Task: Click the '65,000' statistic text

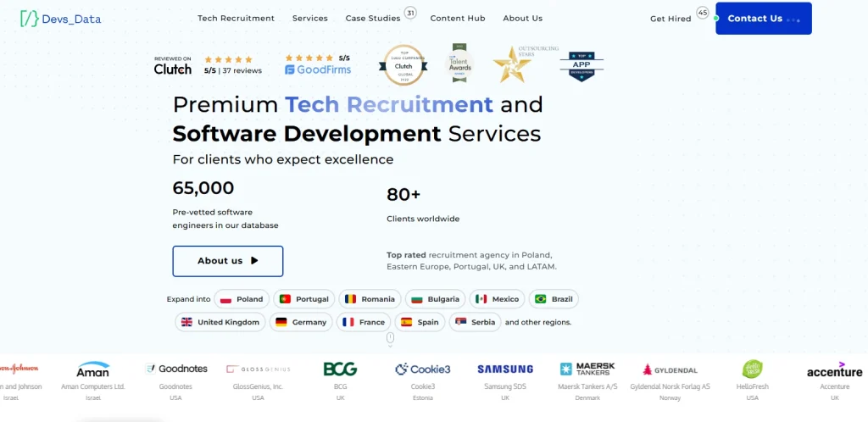Action: coord(203,188)
